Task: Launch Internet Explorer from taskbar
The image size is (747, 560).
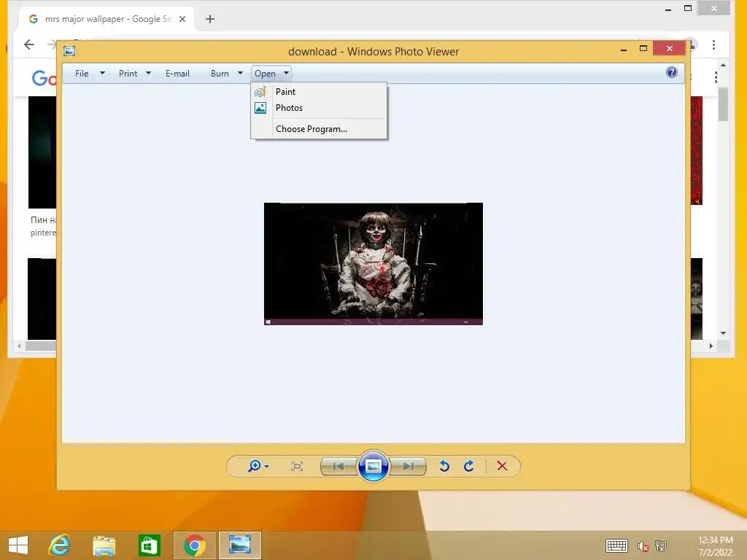Action: [x=60, y=545]
